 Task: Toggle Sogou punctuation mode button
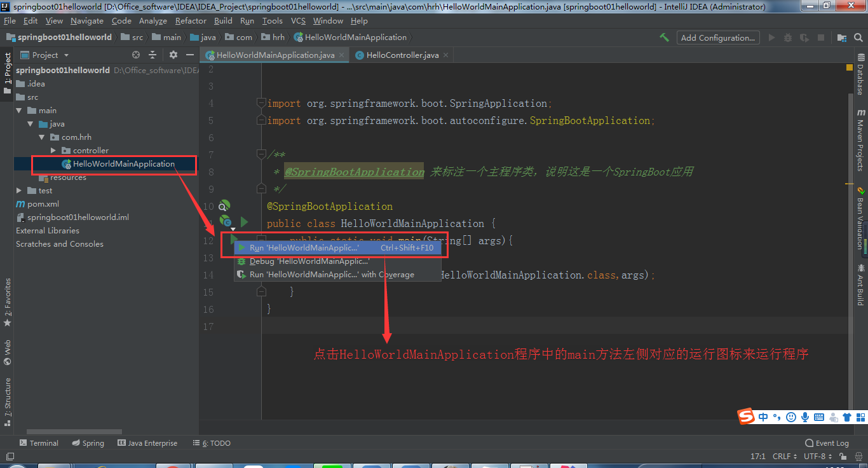tap(777, 417)
